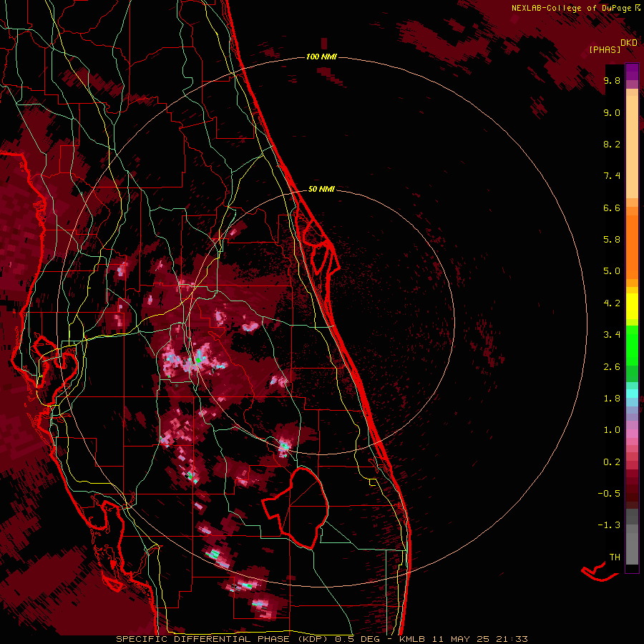The image size is (644, 644).
Task: Select the 5.8 scale value
Action: coord(612,240)
